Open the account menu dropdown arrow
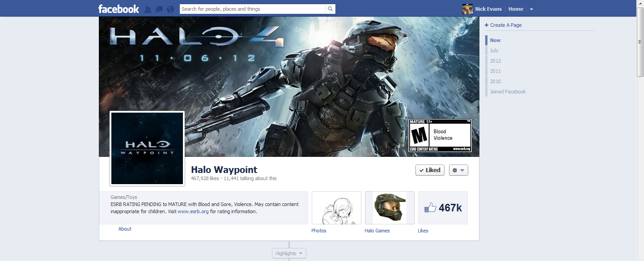This screenshot has height=261, width=644. point(531,9)
